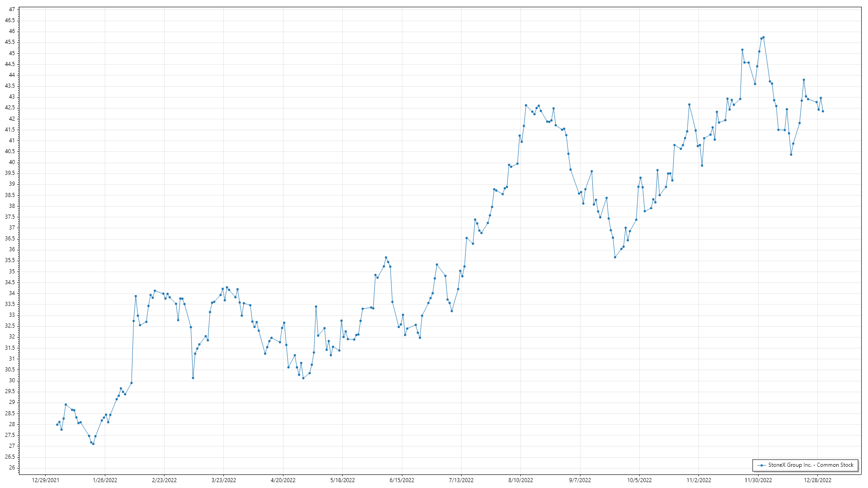Click the 8/10/2022 x-axis date label
This screenshot has width=868, height=488.
(x=521, y=480)
